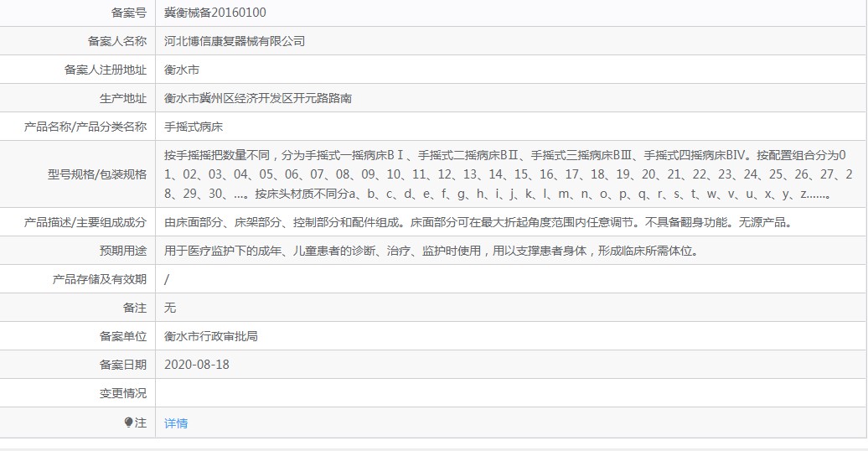Image resolution: width=868 pixels, height=451 pixels.
Task: Select the product name 手摇式病床
Action: coord(194,127)
